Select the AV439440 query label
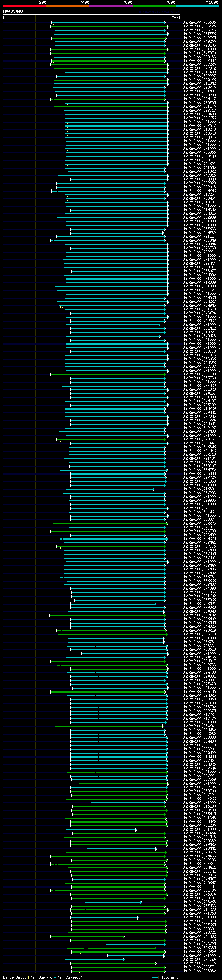Screen dimensions: 222x980 [13, 11]
